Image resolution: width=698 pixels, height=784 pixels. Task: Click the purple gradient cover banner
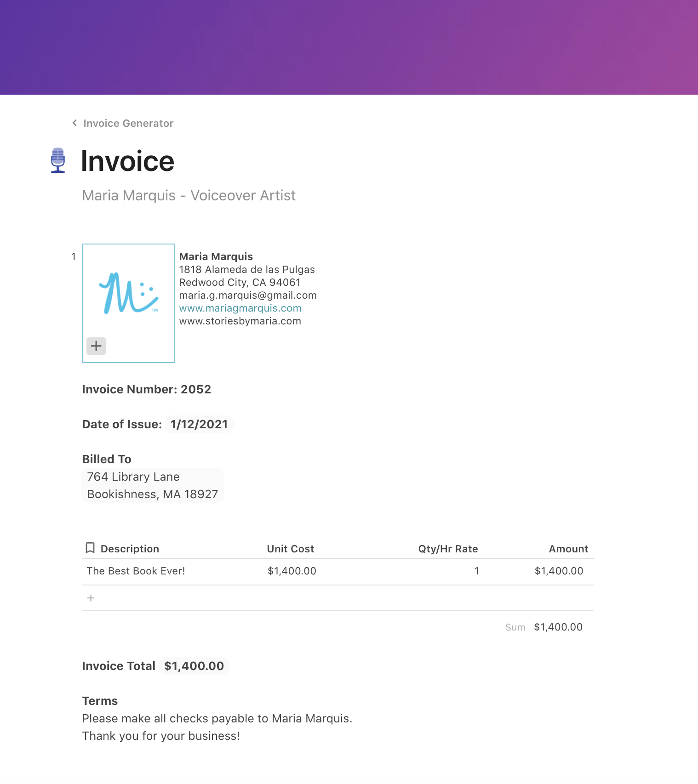coord(349,47)
